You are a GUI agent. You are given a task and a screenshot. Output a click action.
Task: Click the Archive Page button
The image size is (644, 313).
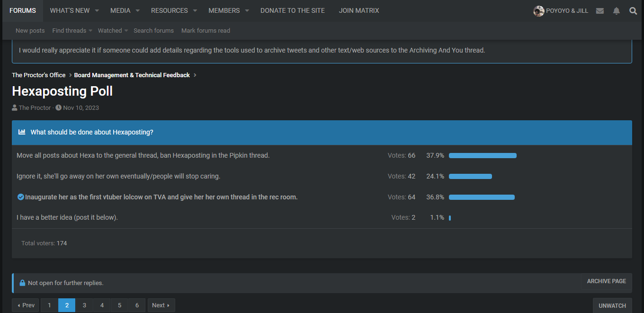[x=607, y=281]
